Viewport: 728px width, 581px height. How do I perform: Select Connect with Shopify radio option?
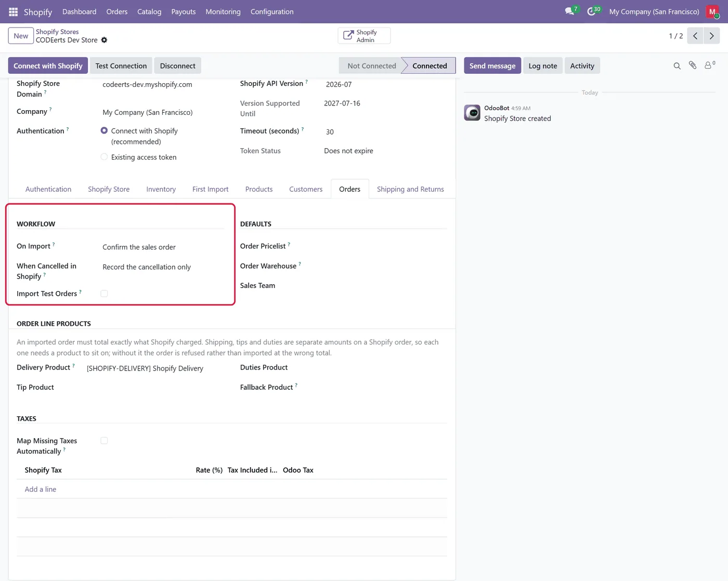[104, 131]
